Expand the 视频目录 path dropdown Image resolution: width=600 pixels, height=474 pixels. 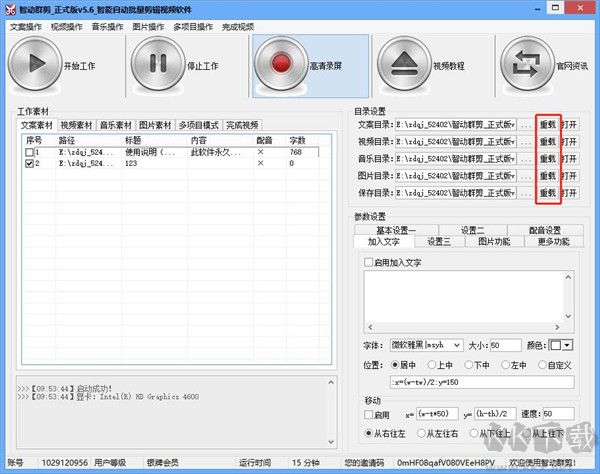(x=511, y=142)
